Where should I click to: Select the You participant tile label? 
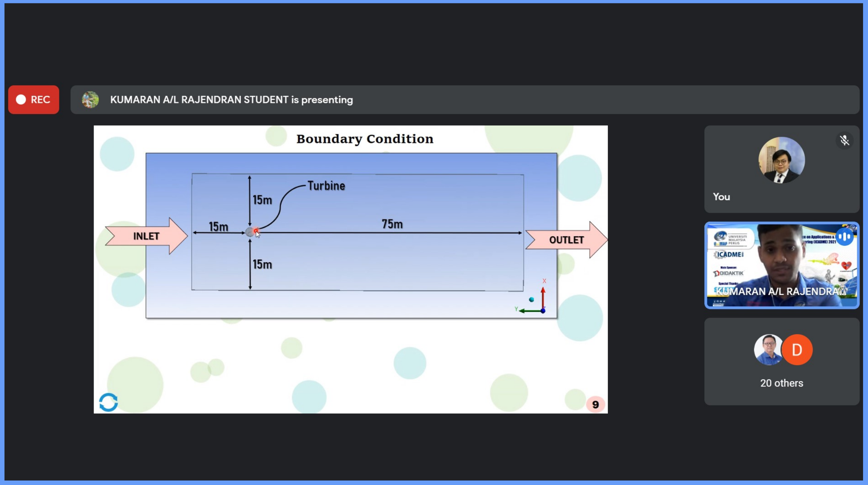tap(721, 197)
